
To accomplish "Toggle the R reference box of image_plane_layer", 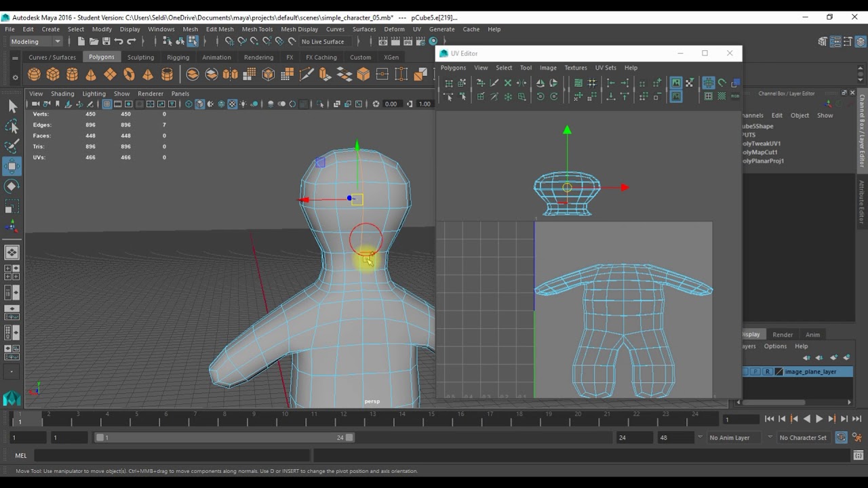I will coord(767,371).
